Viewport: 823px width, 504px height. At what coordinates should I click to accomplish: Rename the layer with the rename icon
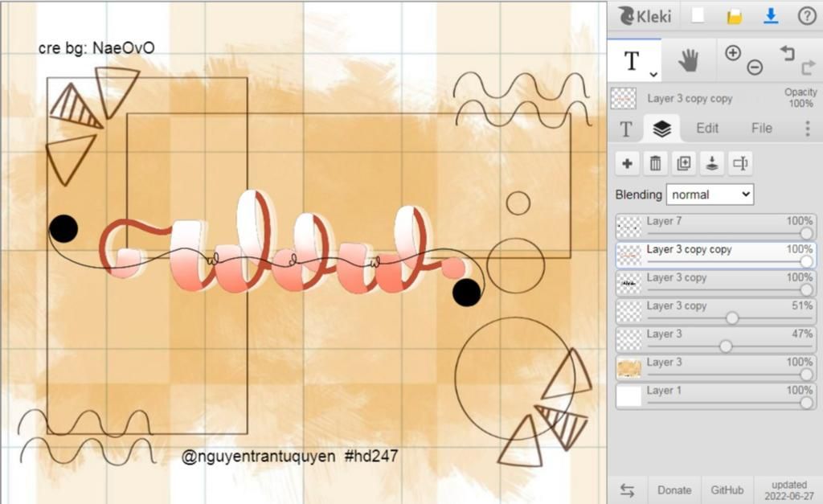[740, 164]
